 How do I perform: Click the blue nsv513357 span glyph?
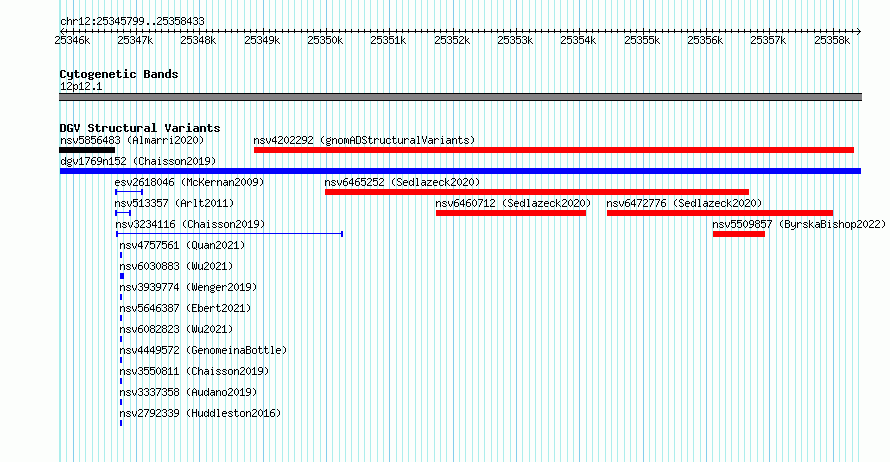(123, 213)
